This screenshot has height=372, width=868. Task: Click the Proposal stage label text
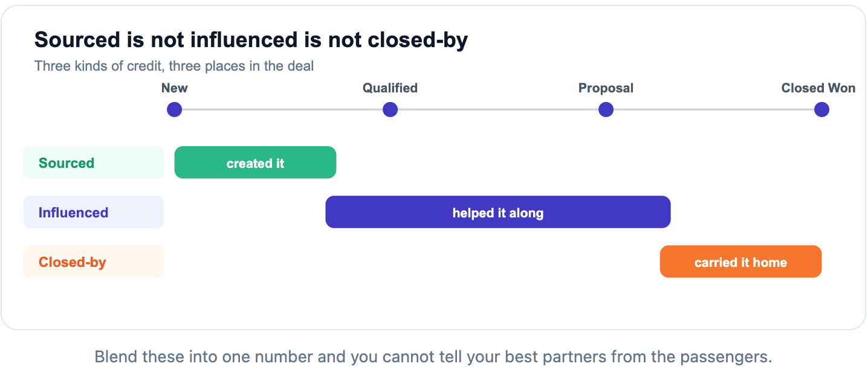(x=606, y=88)
